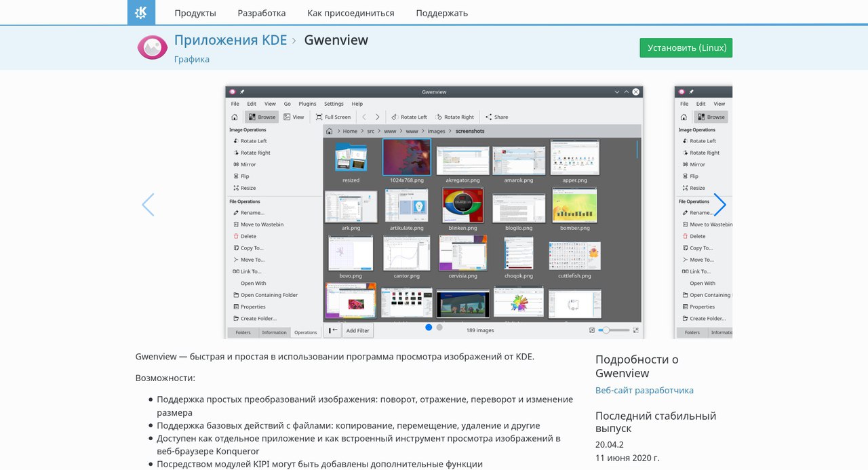Click the Установить (Linux) button

pyautogui.click(x=686, y=47)
